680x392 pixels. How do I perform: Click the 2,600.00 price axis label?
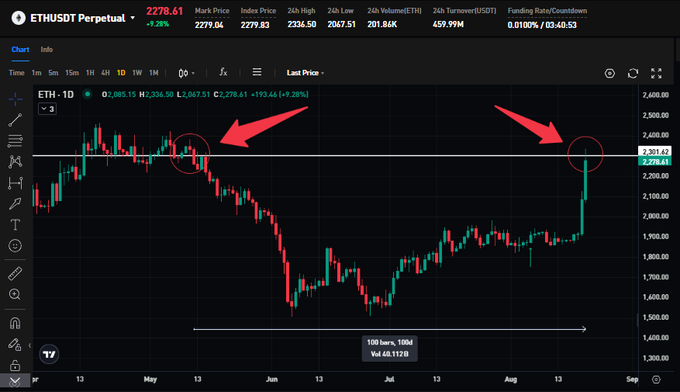pyautogui.click(x=655, y=95)
